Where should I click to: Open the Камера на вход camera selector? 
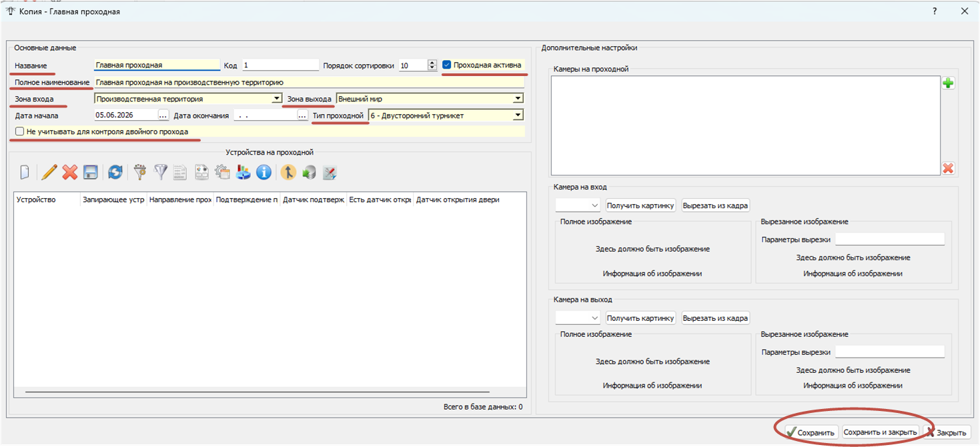click(x=578, y=205)
